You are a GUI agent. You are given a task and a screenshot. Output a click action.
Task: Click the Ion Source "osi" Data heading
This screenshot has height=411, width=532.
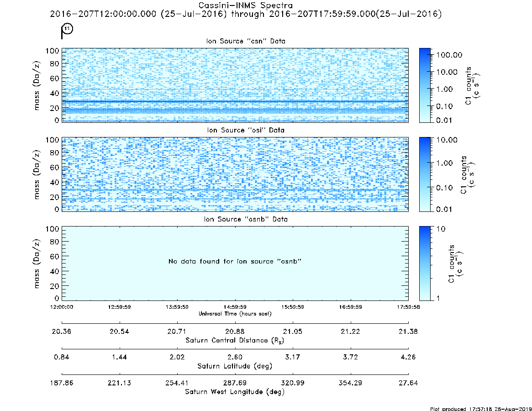click(x=246, y=130)
